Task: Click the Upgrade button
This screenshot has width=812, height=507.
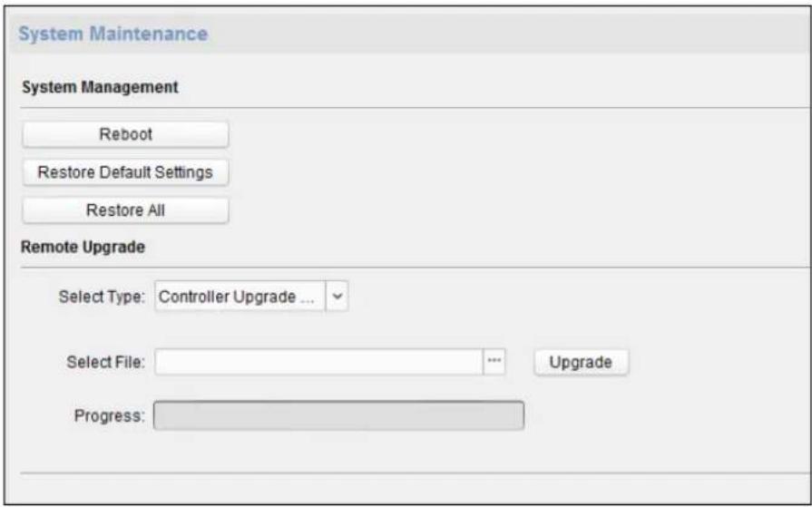Action: tap(581, 362)
